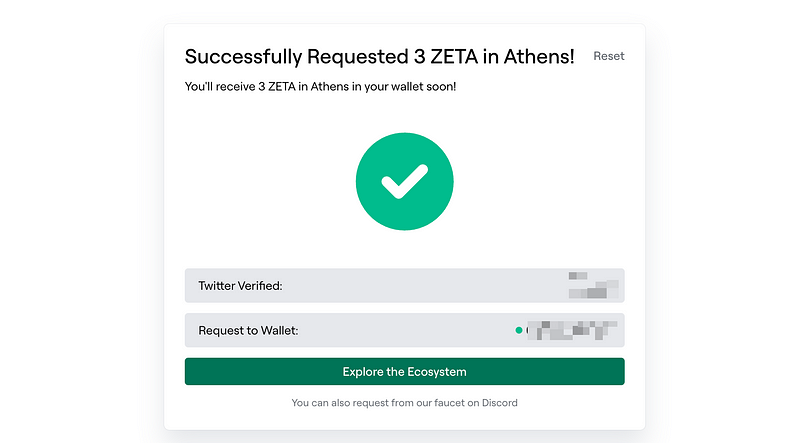Viewport: 800px width, 443px height.
Task: Click the blurred wallet address
Action: (572, 330)
